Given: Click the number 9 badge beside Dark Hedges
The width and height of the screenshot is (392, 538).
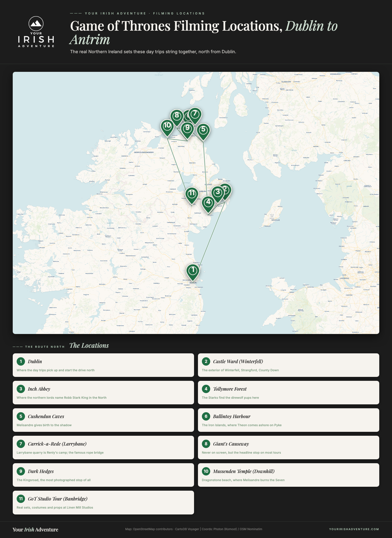Looking at the screenshot, I should (21, 471).
